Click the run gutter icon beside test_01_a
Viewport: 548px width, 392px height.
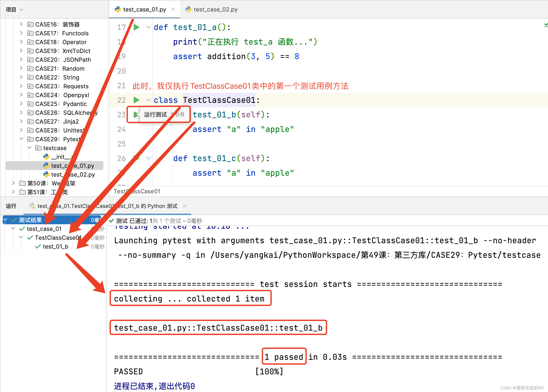[x=137, y=27]
